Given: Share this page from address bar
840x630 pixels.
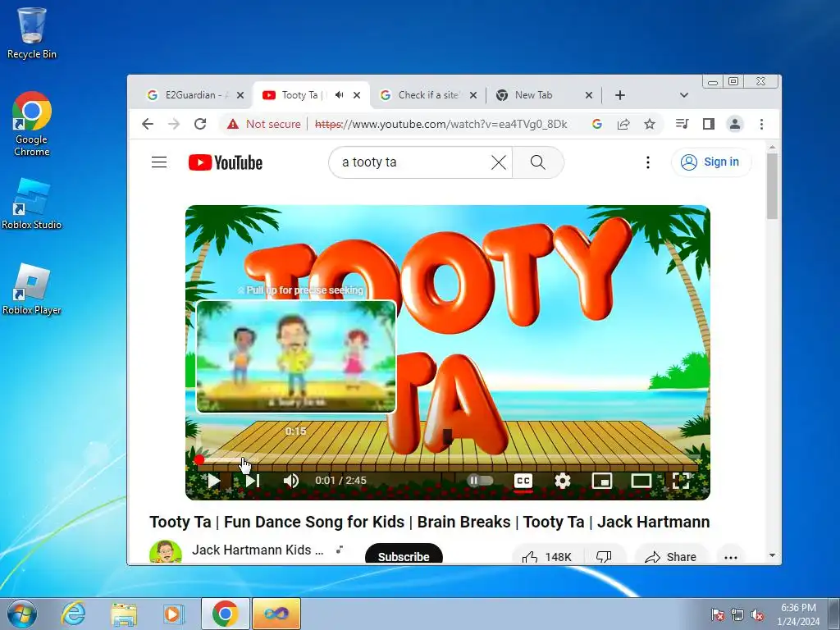Looking at the screenshot, I should (623, 125).
